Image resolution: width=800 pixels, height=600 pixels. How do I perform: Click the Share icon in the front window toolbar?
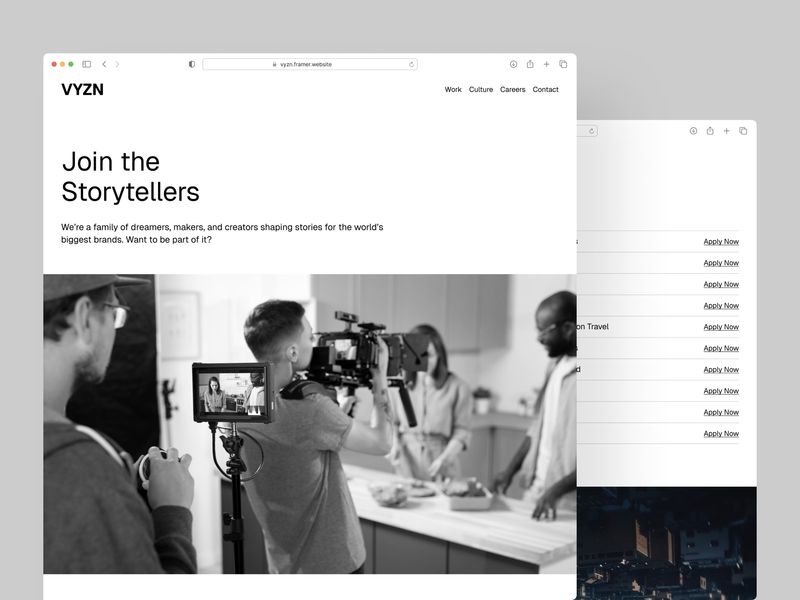529,63
